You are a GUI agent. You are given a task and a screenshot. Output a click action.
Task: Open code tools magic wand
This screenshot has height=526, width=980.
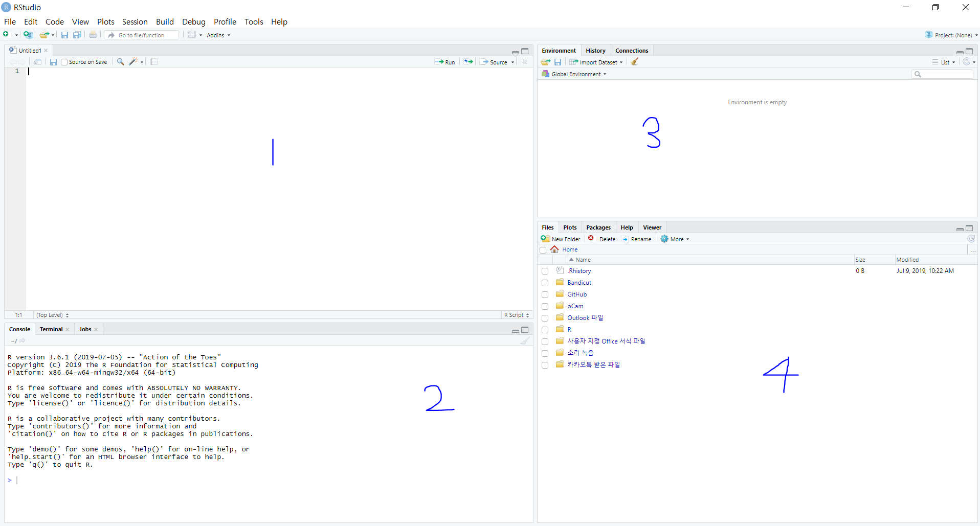point(133,62)
